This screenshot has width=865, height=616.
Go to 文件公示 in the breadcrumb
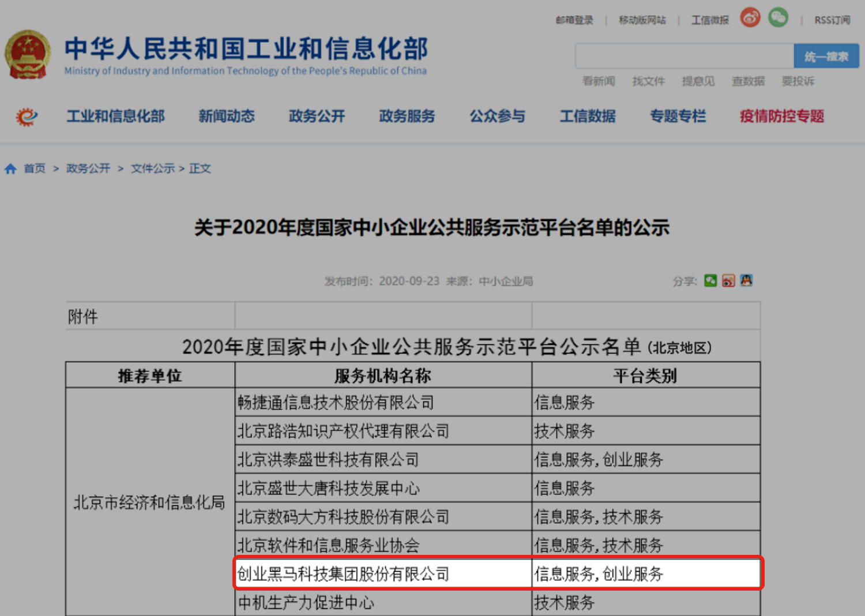coord(153,168)
